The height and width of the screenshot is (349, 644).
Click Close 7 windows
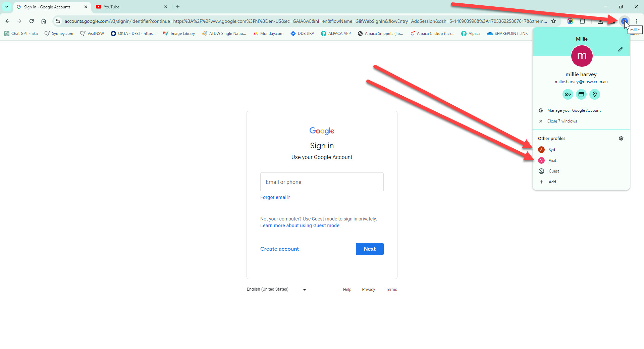tap(581, 121)
